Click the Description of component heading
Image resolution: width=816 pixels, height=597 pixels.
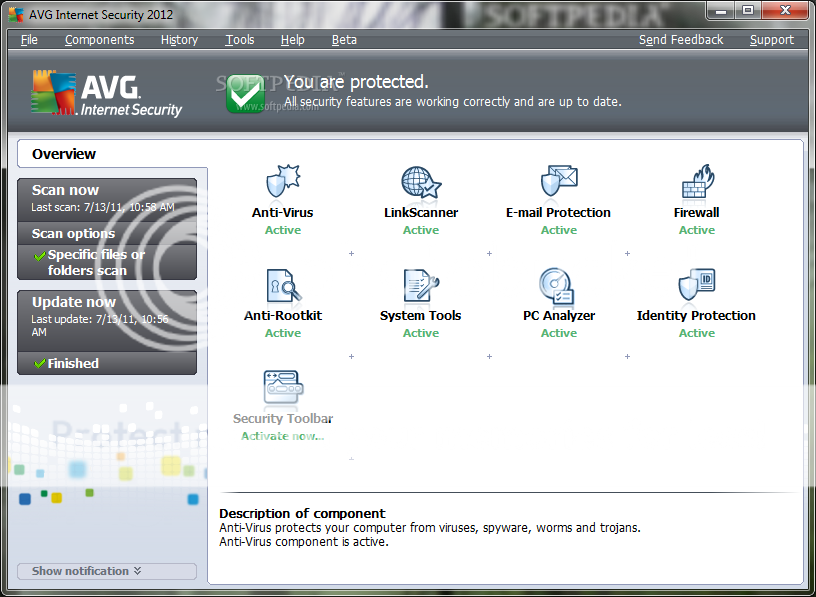click(302, 513)
